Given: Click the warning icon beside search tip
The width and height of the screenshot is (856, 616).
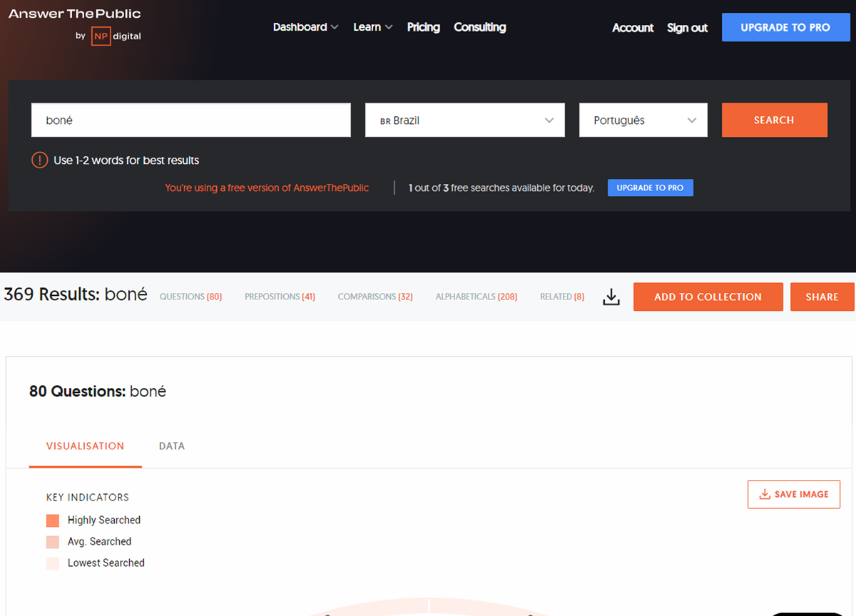Looking at the screenshot, I should coord(40,160).
